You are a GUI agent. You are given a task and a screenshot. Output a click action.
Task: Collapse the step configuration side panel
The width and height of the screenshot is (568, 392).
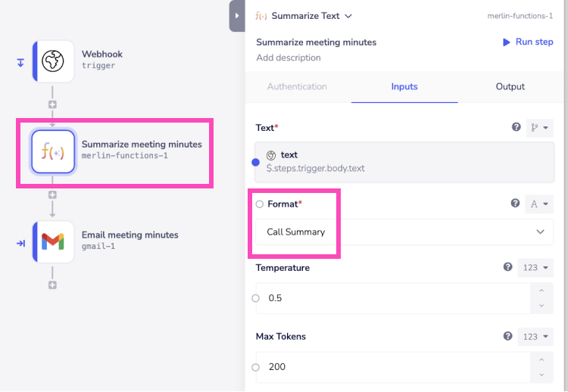pos(236,15)
